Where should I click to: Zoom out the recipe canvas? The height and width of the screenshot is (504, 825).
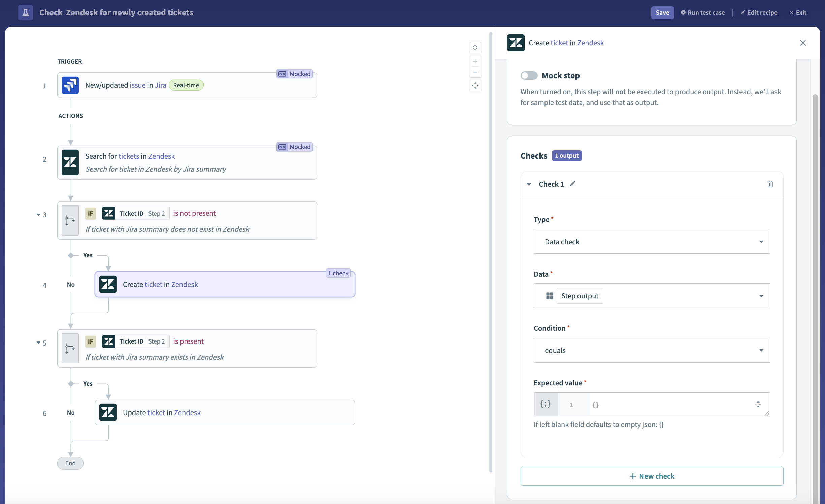click(475, 72)
